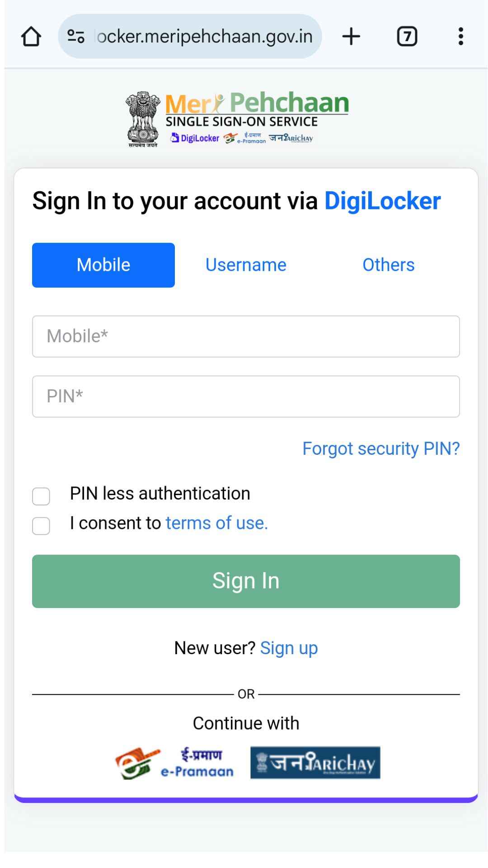Tap the browser home icon
Viewport: 488px width, 868px height.
(31, 37)
